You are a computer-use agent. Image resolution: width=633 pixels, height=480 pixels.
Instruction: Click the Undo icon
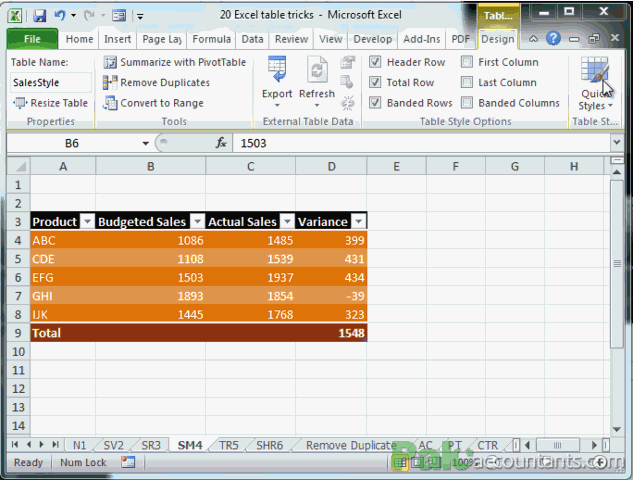60,16
